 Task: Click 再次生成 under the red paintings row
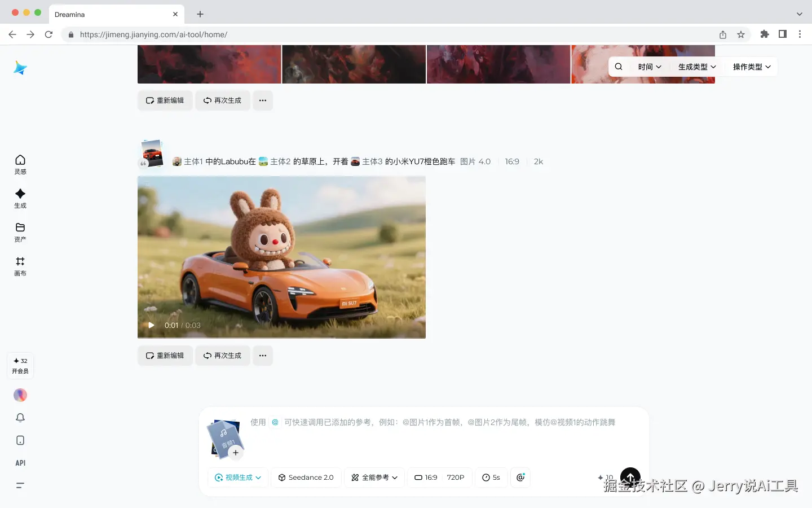tap(223, 100)
